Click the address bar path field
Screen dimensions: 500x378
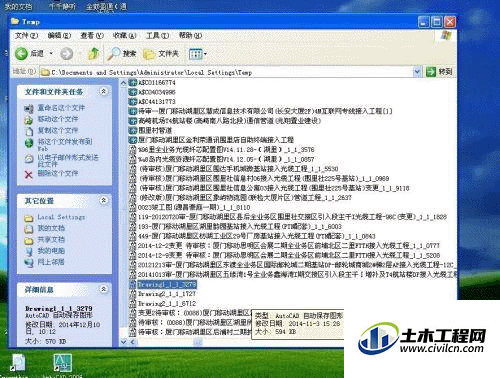227,72
